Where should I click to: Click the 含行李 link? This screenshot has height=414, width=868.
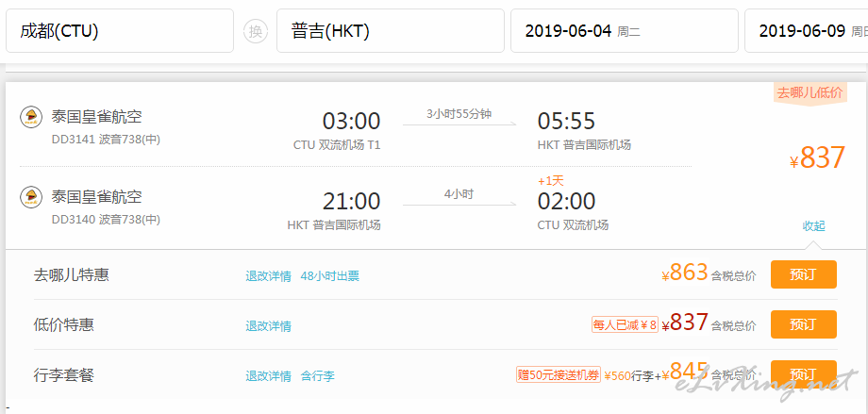pos(318,376)
